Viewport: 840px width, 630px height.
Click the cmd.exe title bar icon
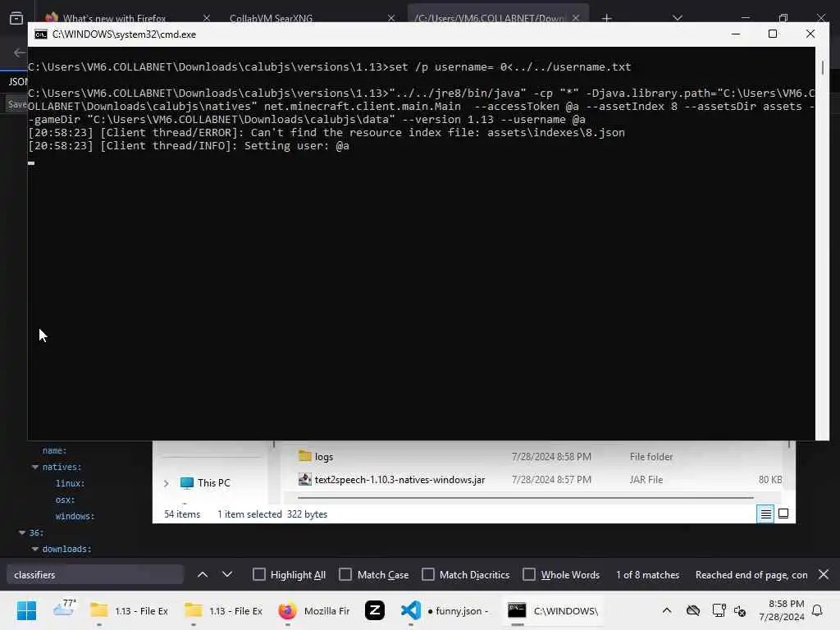coord(41,34)
